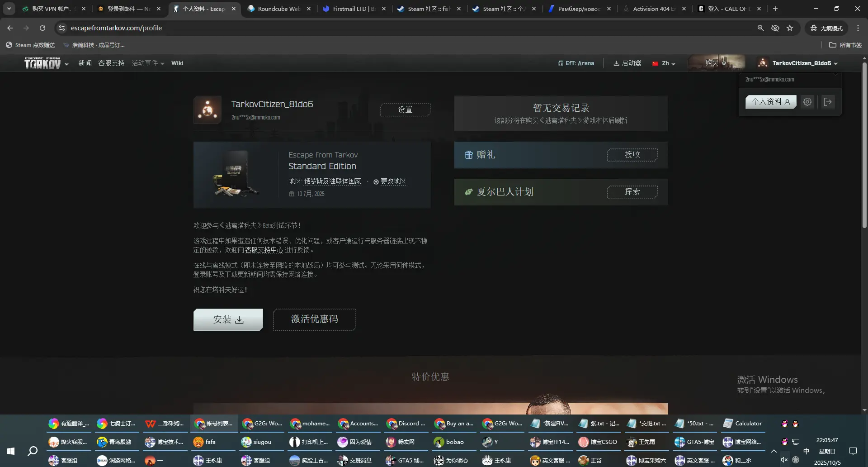Open account settings gear in user panel
The image size is (868, 467).
click(807, 102)
